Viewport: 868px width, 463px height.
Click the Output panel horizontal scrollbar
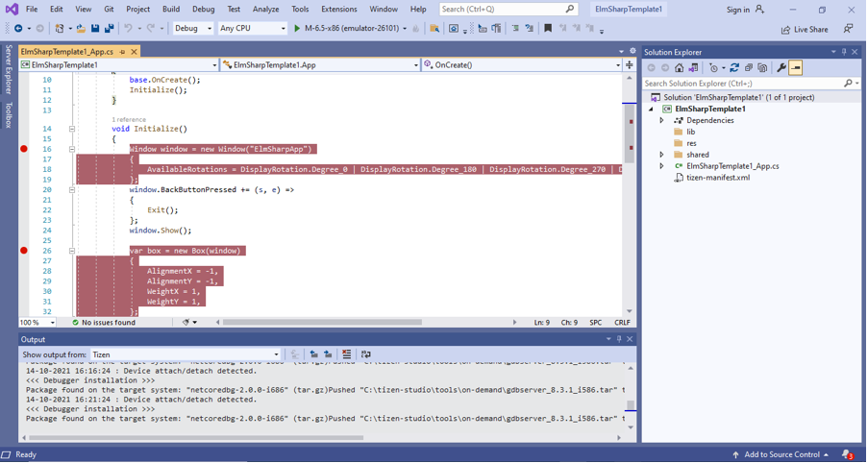click(x=192, y=438)
